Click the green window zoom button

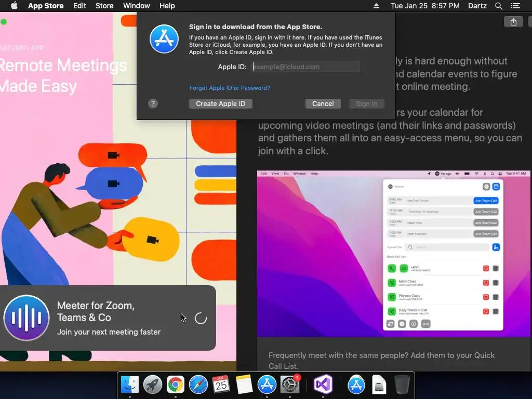pos(4,22)
